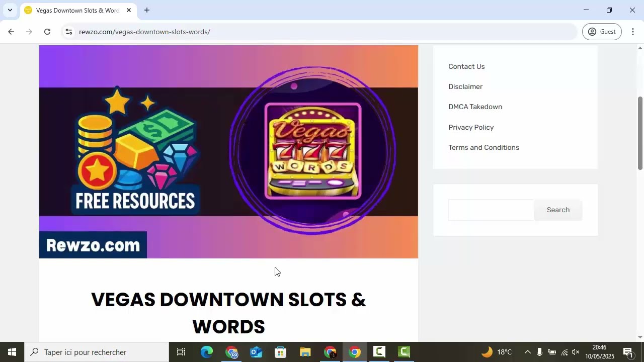Image resolution: width=644 pixels, height=362 pixels.
Task: Select the rewzo.com address bar URL
Action: coord(144,32)
